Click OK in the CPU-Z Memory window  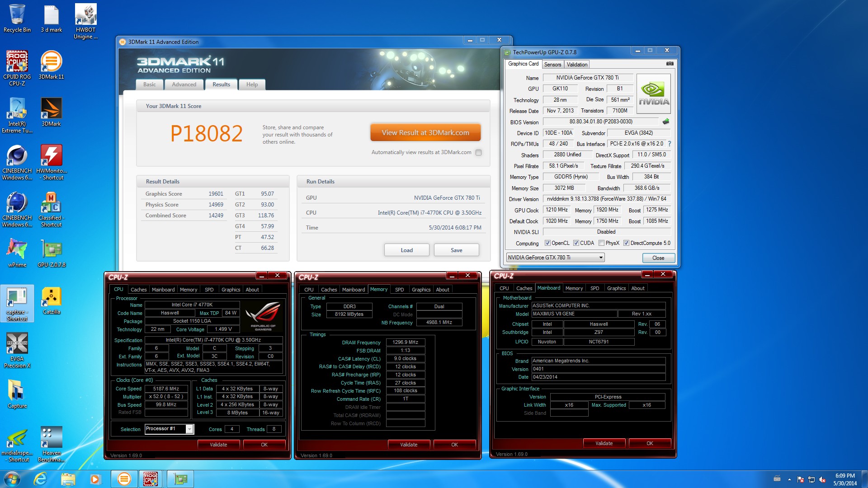[454, 445]
